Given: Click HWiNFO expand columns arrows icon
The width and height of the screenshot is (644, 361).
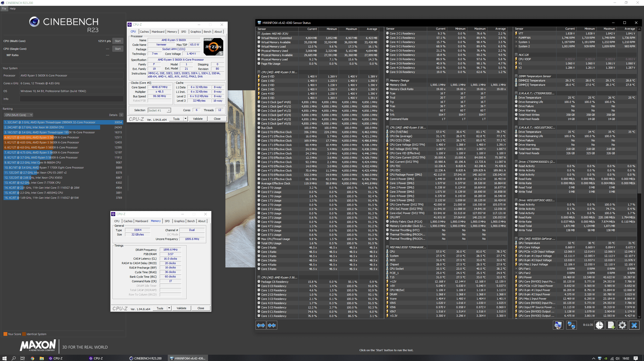Looking at the screenshot, I should (261, 325).
